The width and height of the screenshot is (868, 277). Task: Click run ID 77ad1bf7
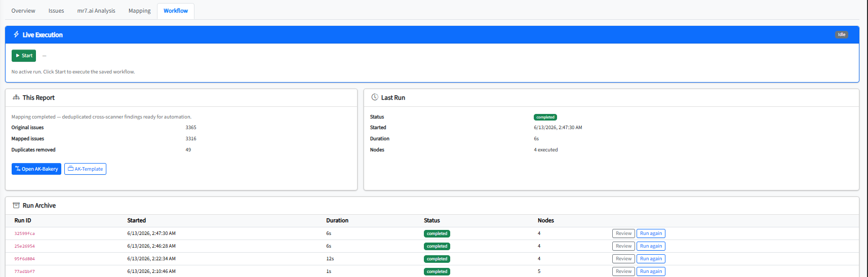24,271
